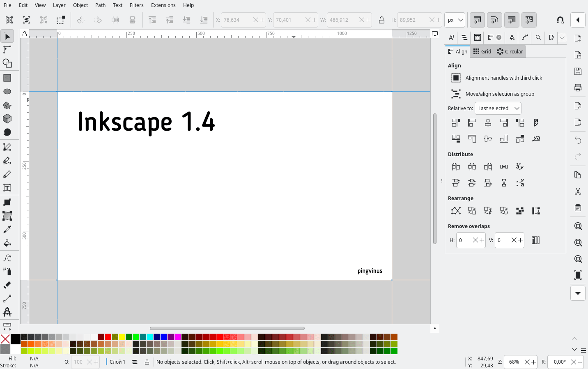Open the Object menu
The height and width of the screenshot is (369, 588).
pyautogui.click(x=80, y=5)
